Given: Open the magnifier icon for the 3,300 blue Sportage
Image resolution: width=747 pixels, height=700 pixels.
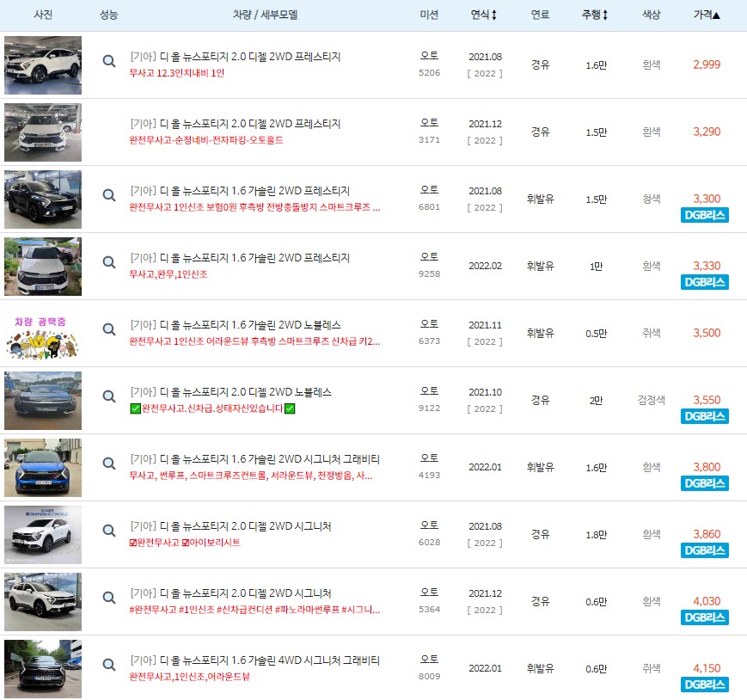Looking at the screenshot, I should click(109, 195).
